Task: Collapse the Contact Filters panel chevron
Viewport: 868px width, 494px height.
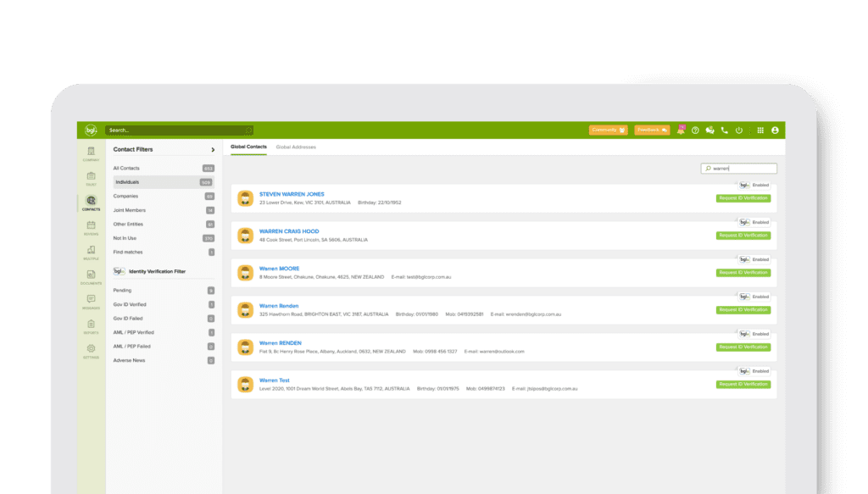Action: [214, 149]
